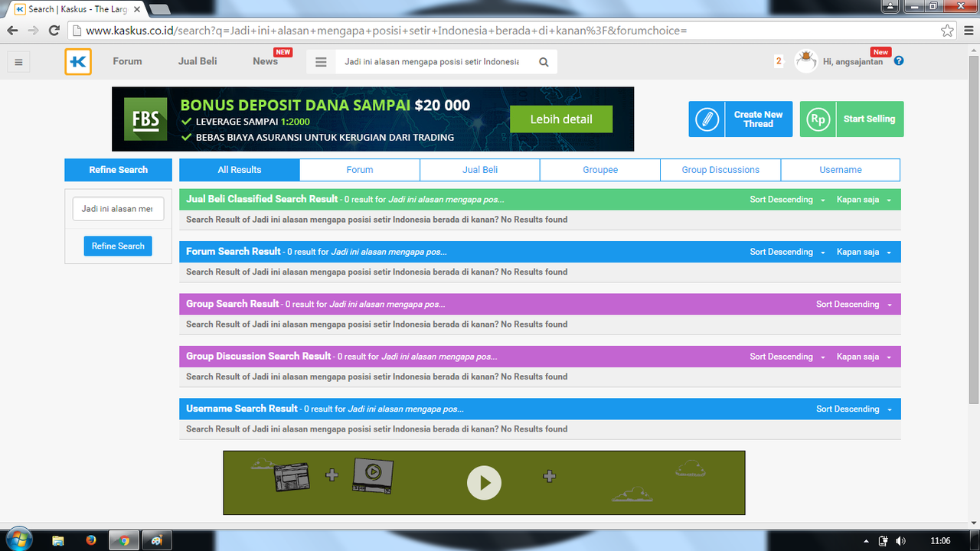Click the Jual Beli Classified Search Result heading
980x551 pixels.
[261, 199]
